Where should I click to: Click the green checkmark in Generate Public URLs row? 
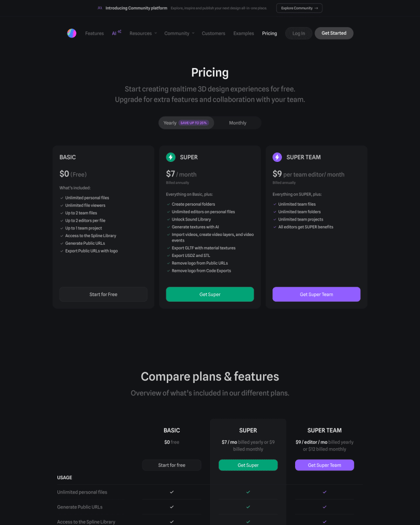248,507
